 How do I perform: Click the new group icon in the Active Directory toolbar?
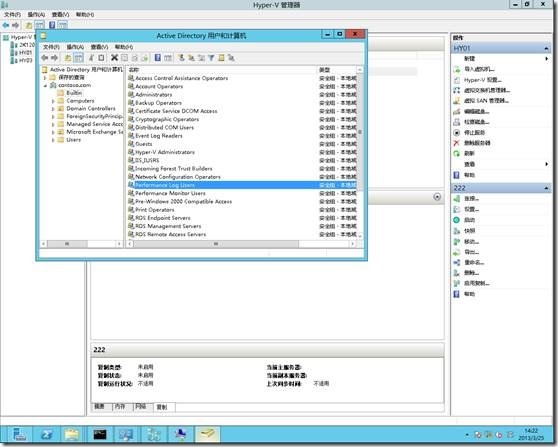pyautogui.click(x=191, y=58)
